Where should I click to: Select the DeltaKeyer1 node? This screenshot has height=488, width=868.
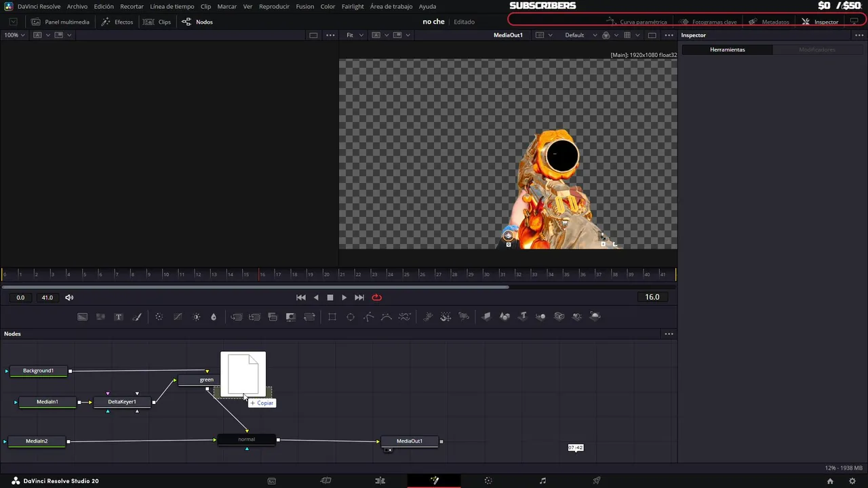pyautogui.click(x=122, y=402)
